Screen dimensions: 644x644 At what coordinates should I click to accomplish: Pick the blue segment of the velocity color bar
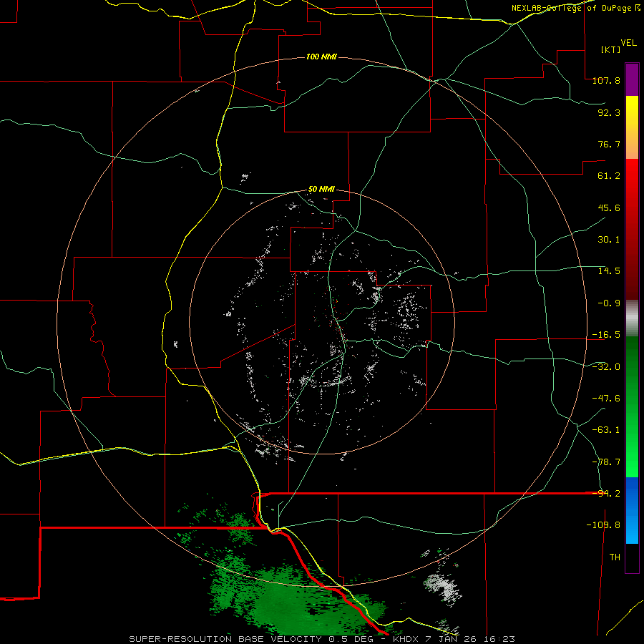(632, 510)
